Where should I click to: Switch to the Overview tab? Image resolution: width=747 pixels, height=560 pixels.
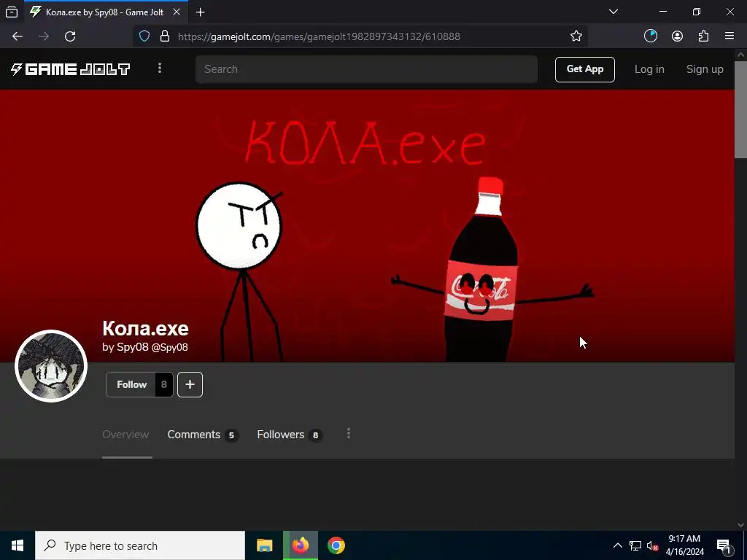125,435
